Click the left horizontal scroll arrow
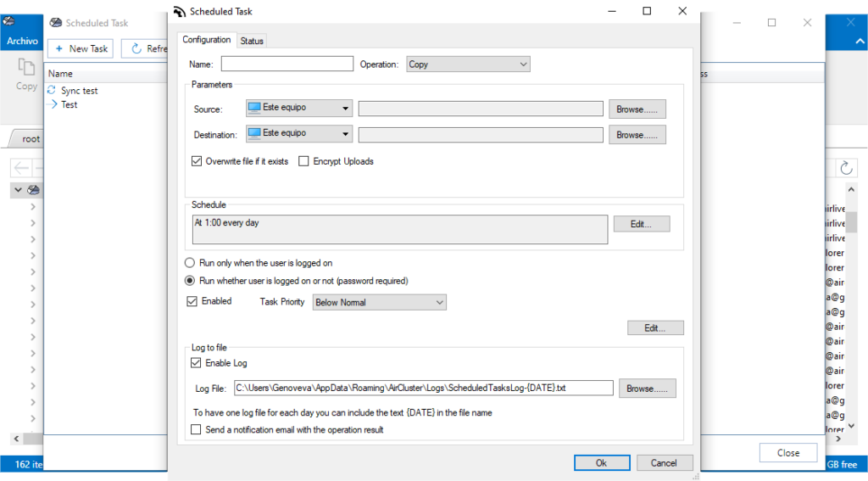 tap(17, 439)
